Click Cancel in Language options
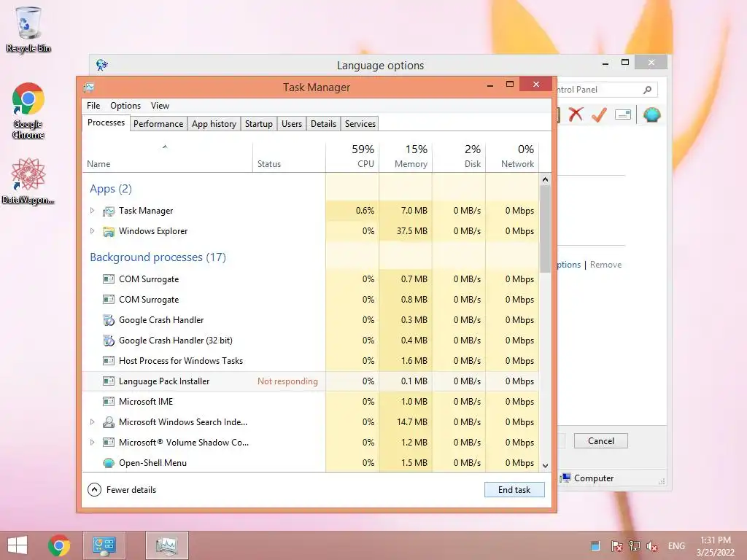This screenshot has height=560, width=747. click(x=601, y=441)
